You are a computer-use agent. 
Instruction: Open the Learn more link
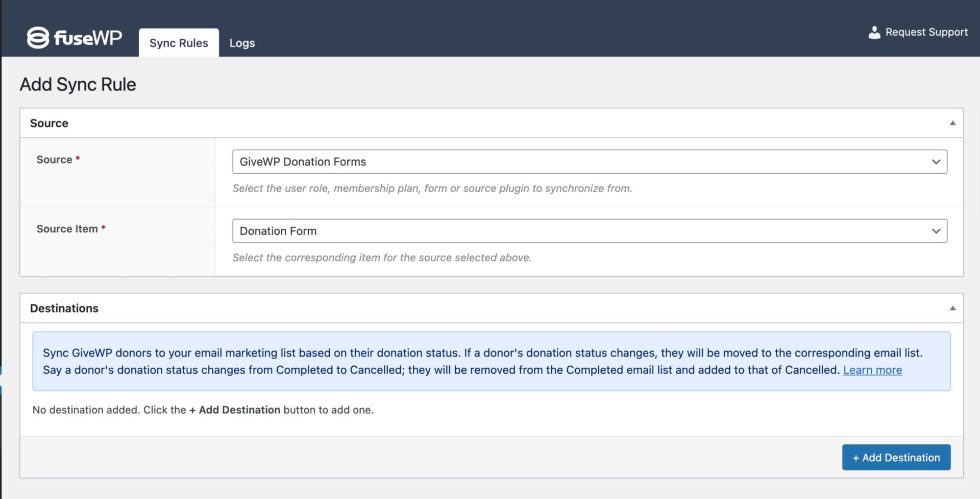tap(872, 370)
